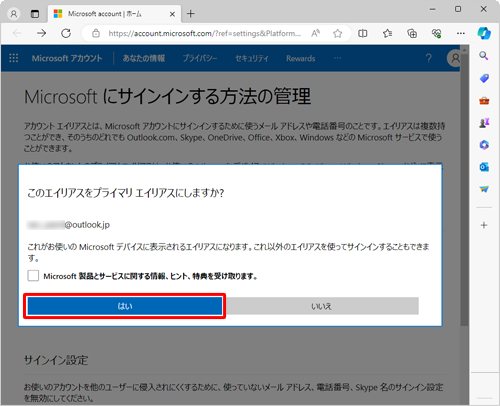Add this page to favorites star

[338, 33]
